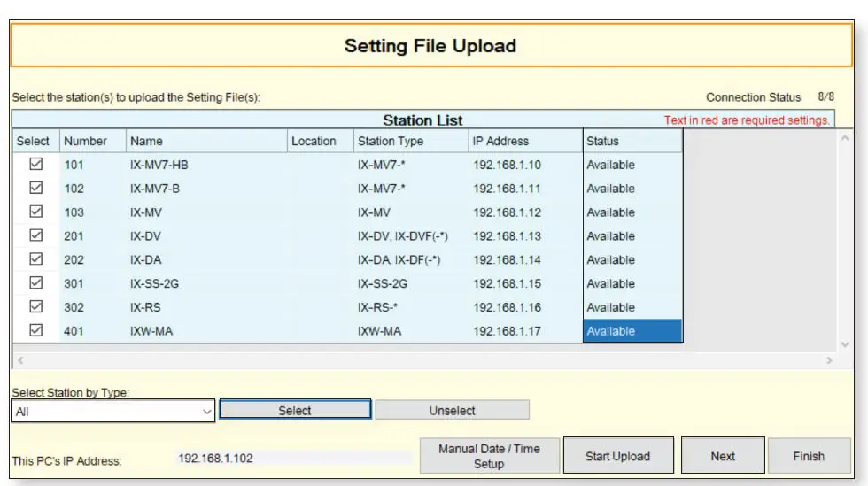This screenshot has height=486, width=868.
Task: Click the Finish button
Action: (809, 456)
